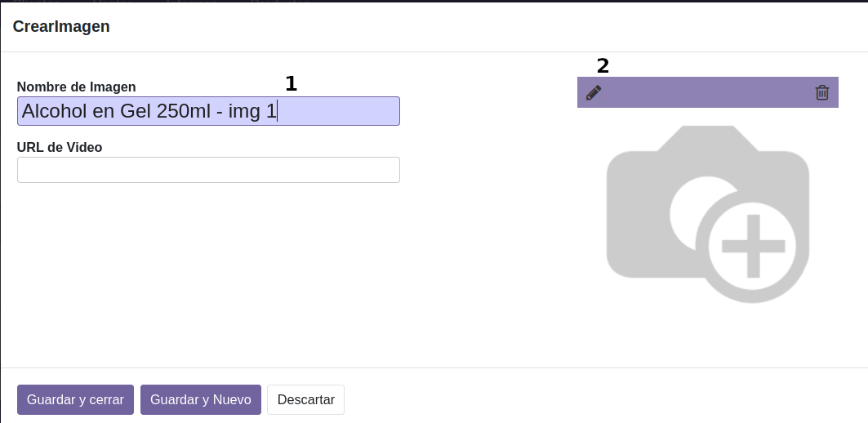Click the "Nombre de Imagen" label

[76, 87]
